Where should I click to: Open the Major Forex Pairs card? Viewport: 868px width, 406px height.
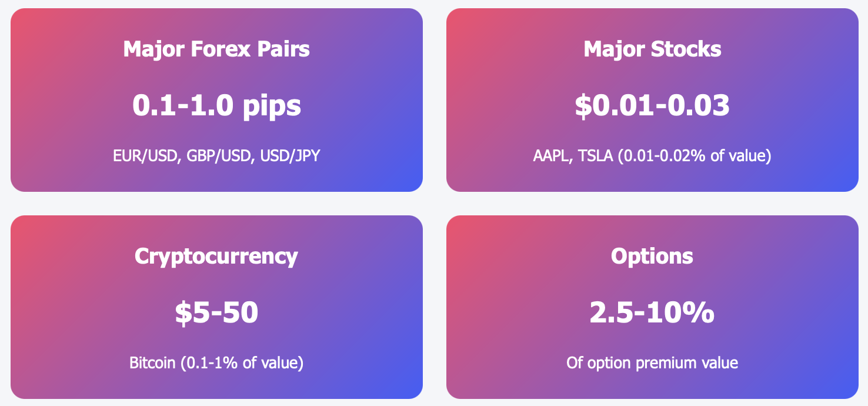coord(216,100)
